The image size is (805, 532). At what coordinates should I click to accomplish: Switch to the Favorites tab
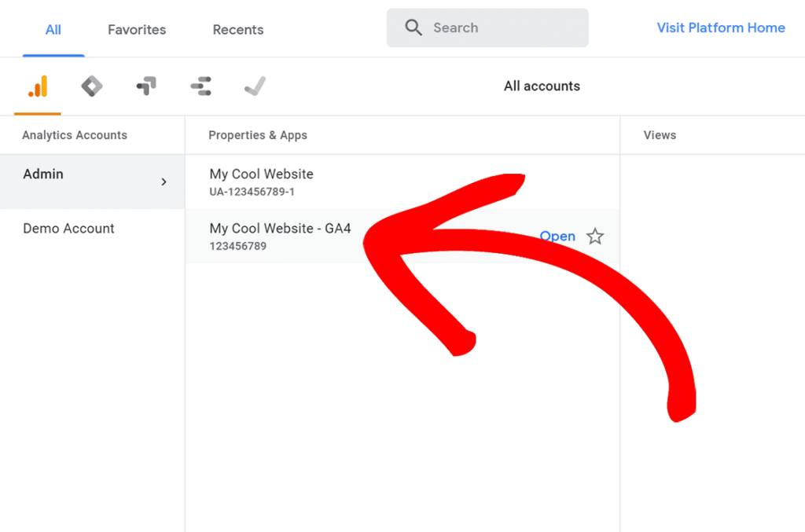pyautogui.click(x=136, y=29)
